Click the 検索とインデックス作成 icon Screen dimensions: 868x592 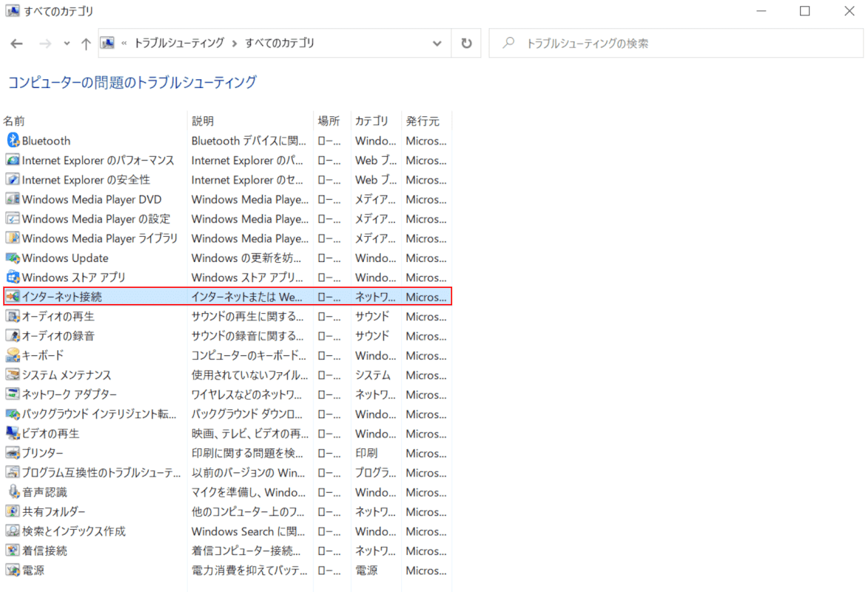coord(13,531)
